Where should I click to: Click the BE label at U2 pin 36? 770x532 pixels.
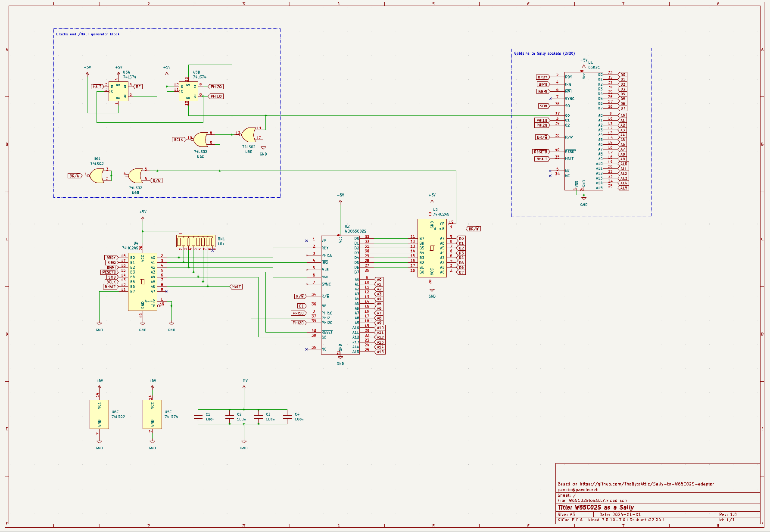coord(302,306)
